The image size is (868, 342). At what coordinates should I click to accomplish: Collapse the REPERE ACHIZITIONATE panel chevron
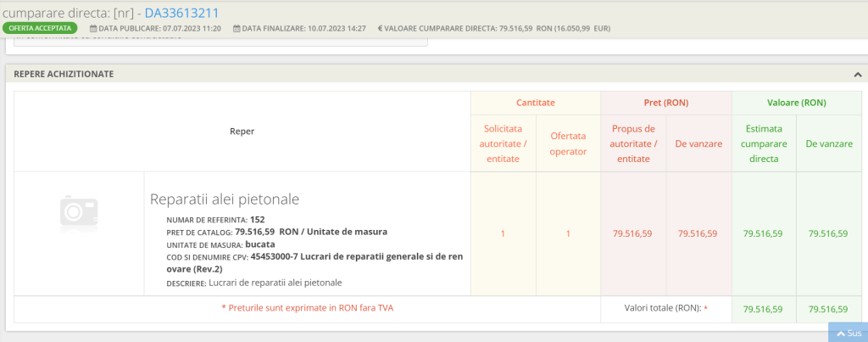(858, 75)
